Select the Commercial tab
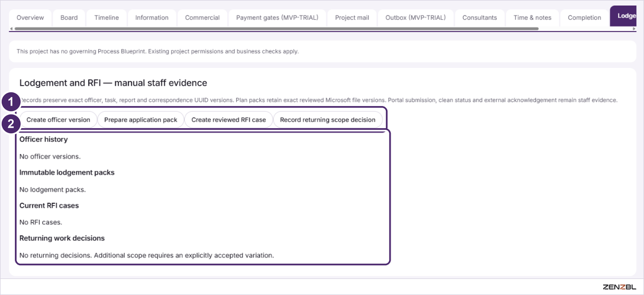Screen dimensions: 644x295 (203, 18)
